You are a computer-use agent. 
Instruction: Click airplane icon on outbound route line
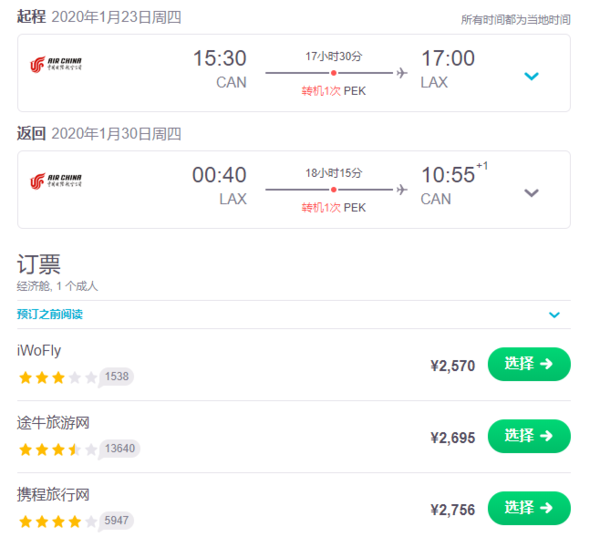coord(402,73)
